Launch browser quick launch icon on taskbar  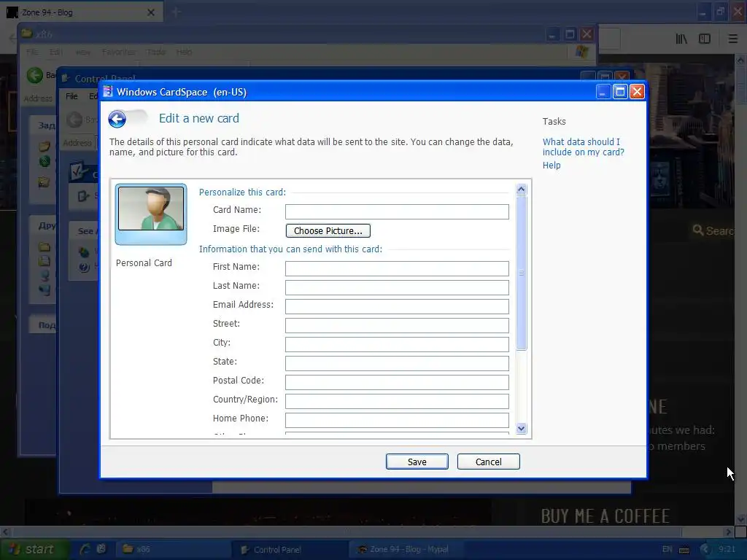pyautogui.click(x=85, y=549)
